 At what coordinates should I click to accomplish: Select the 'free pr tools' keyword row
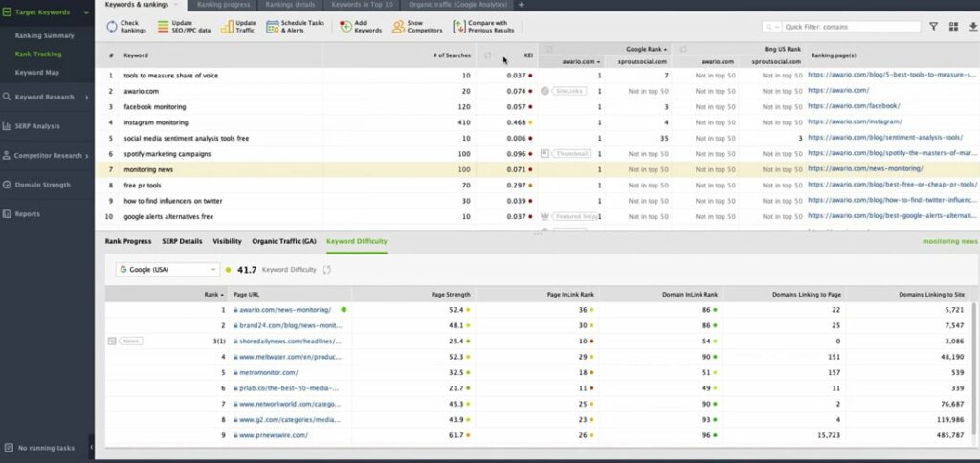(x=537, y=186)
